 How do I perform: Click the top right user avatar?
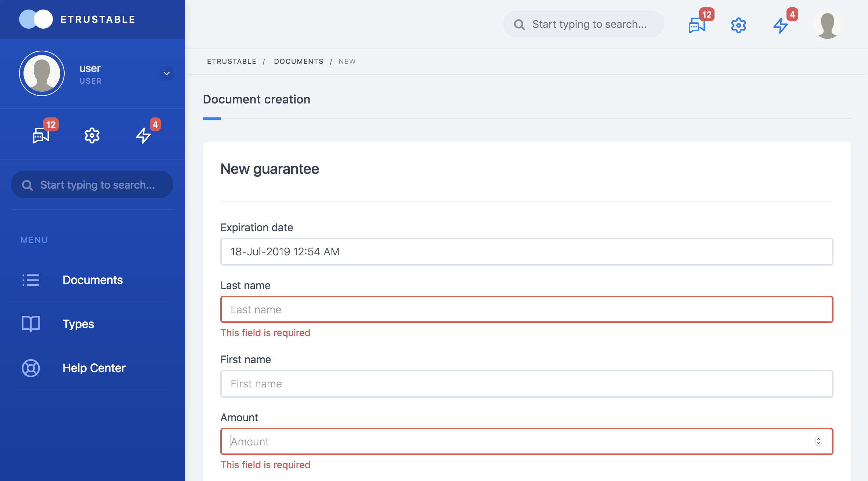pyautogui.click(x=827, y=25)
